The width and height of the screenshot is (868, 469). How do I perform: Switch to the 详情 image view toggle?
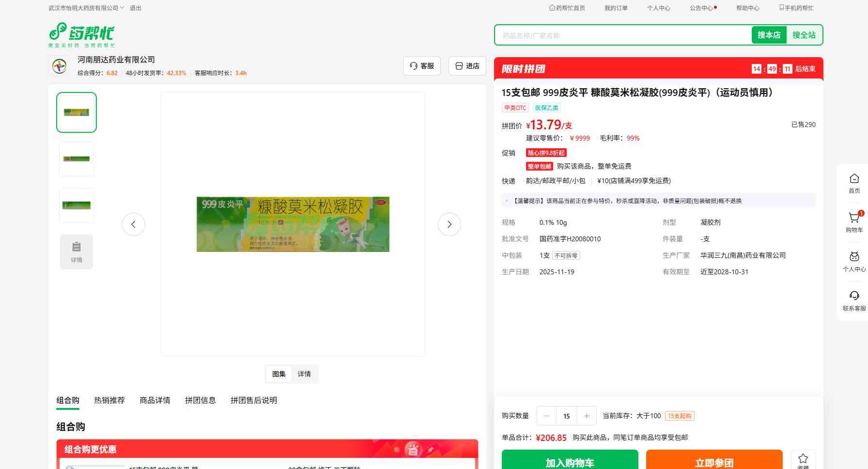304,374
